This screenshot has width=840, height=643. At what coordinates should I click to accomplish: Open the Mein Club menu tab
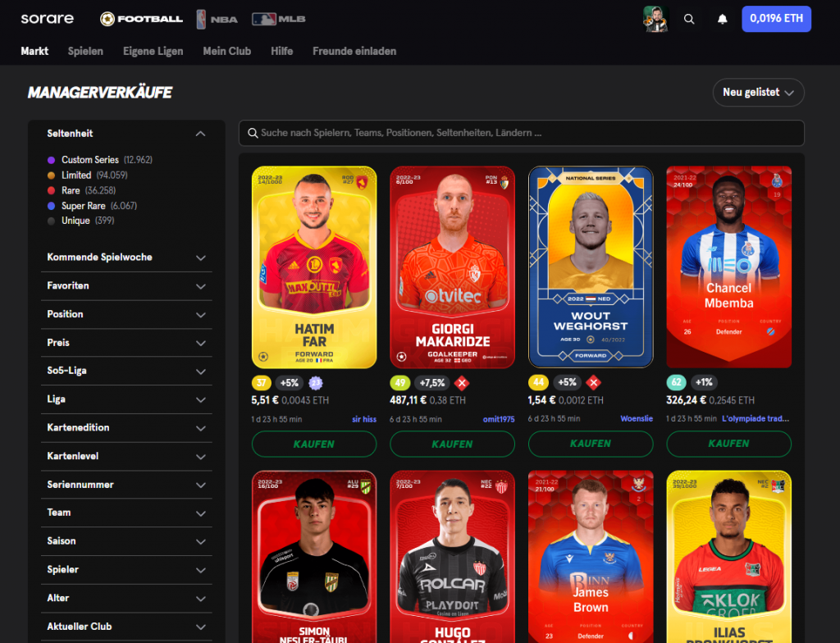click(227, 52)
